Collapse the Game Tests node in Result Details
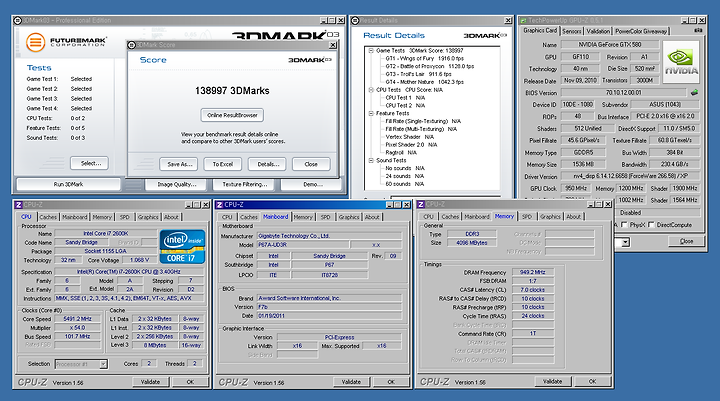 (x=371, y=51)
